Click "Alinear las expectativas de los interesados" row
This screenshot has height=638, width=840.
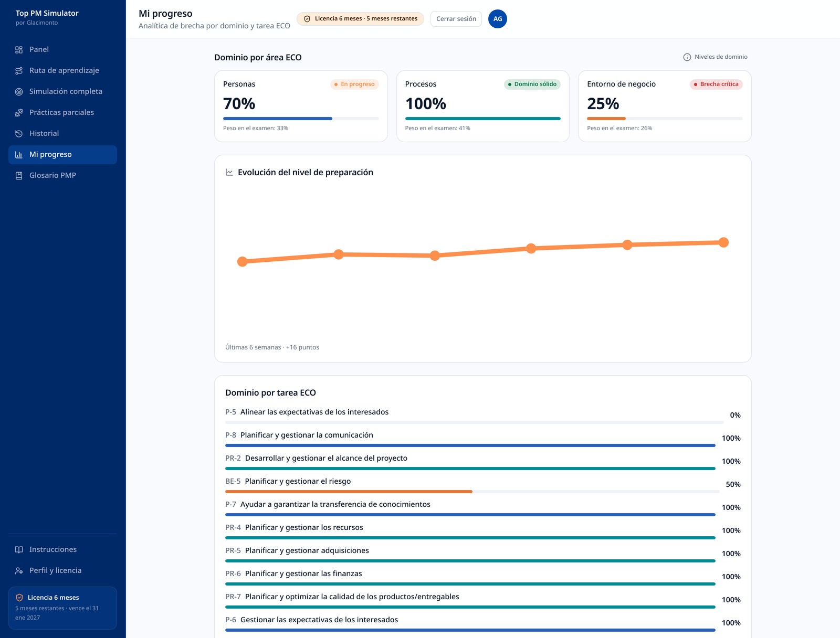(x=483, y=416)
